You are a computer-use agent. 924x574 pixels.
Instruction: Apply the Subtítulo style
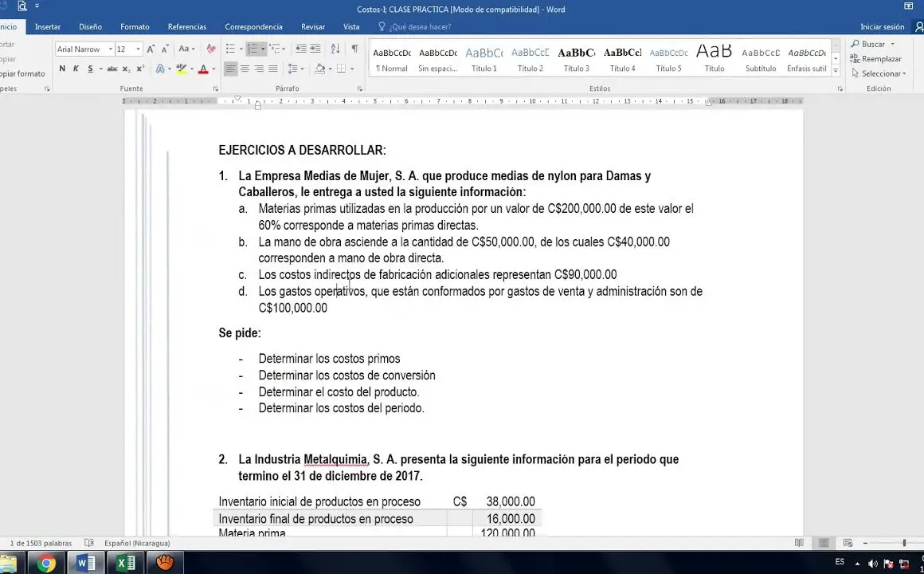[761, 59]
